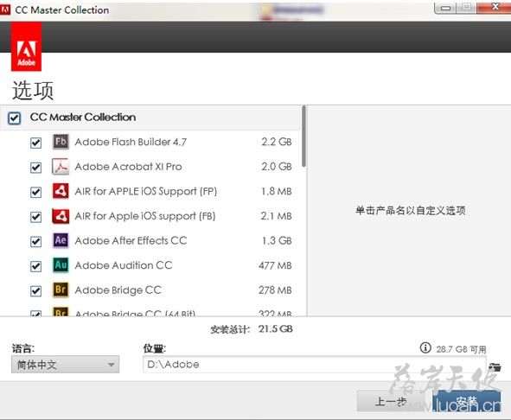Open the 简体中文 language dropdown

click(x=65, y=365)
